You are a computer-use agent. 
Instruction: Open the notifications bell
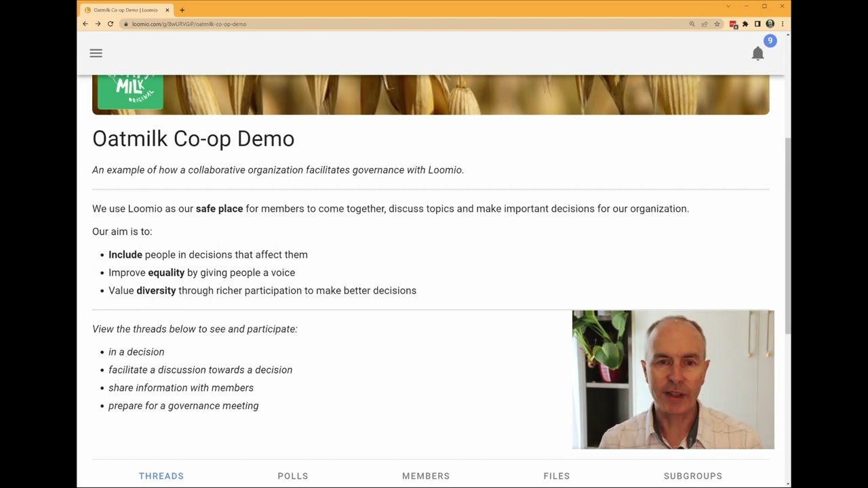tap(758, 54)
